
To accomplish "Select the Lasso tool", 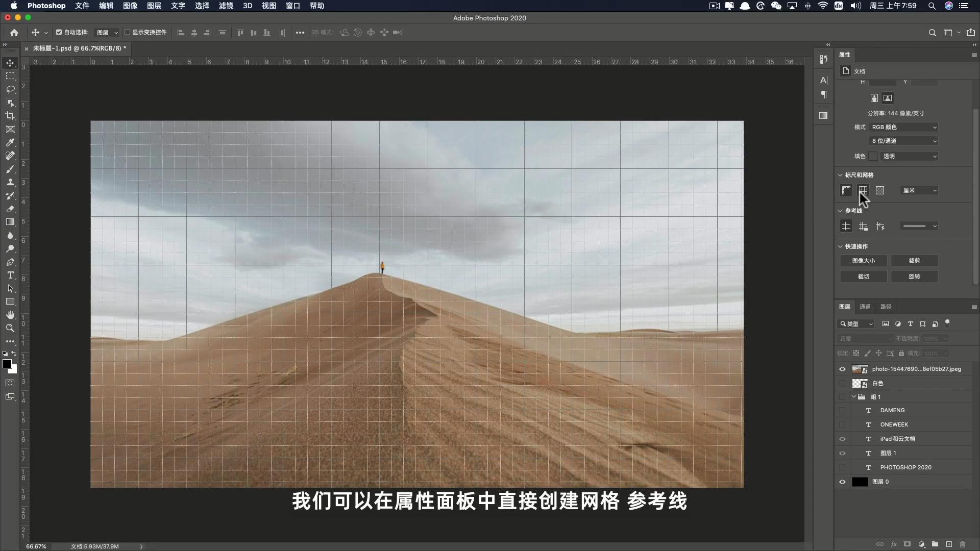I will coord(10,89).
